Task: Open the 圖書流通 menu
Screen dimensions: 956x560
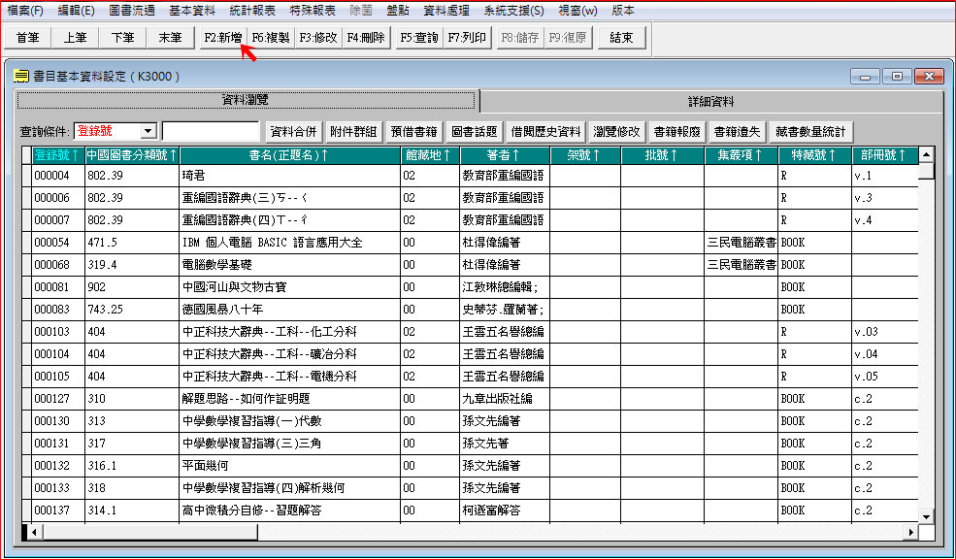Action: pos(132,11)
